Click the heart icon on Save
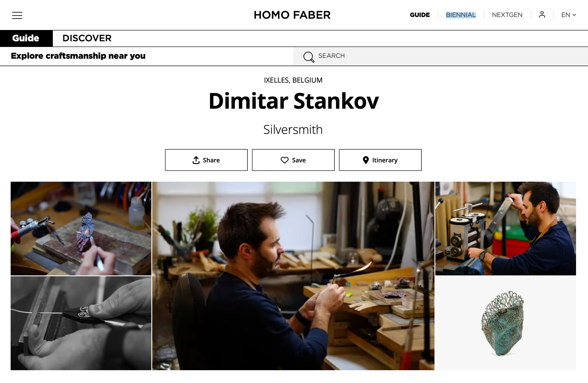This screenshot has width=588, height=383. 285,160
